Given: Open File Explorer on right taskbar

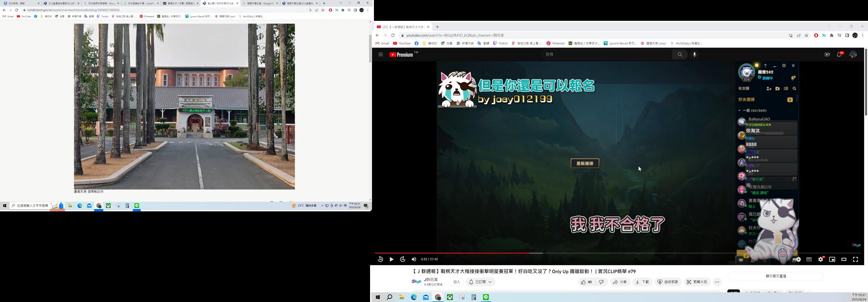Looking at the screenshot, I should pos(402,297).
